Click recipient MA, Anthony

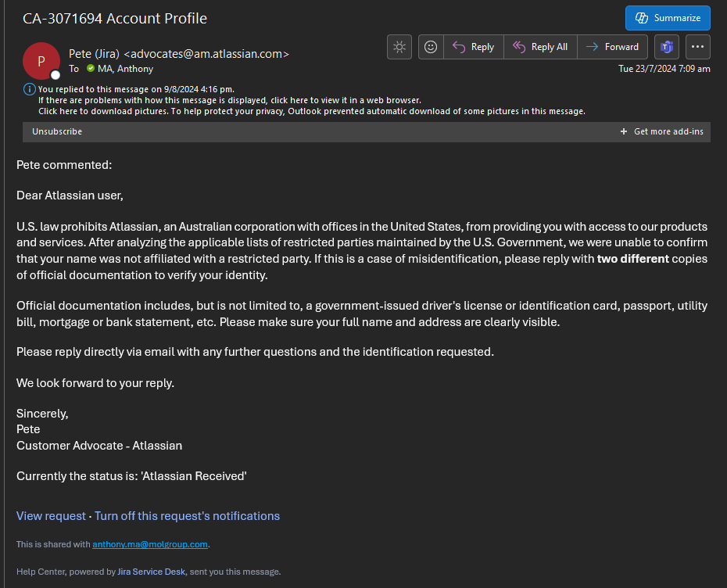[x=125, y=69]
